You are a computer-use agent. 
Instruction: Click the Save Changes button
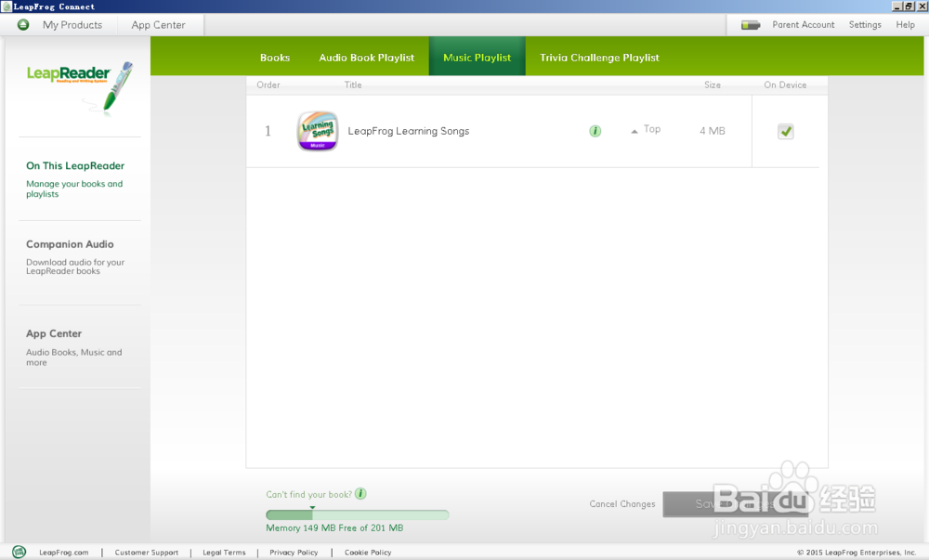[x=735, y=504]
